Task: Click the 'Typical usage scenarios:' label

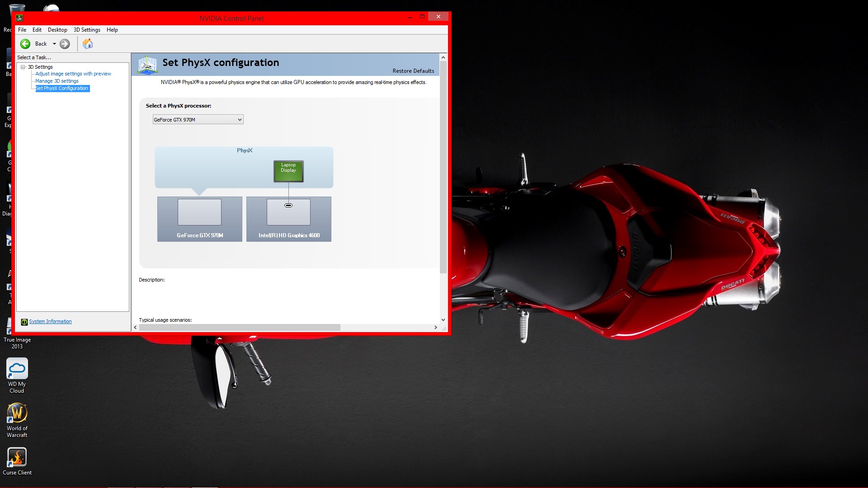Action: tap(165, 320)
